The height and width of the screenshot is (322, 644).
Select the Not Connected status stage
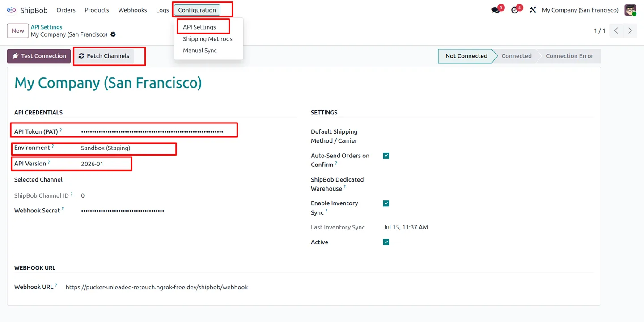pyautogui.click(x=466, y=56)
